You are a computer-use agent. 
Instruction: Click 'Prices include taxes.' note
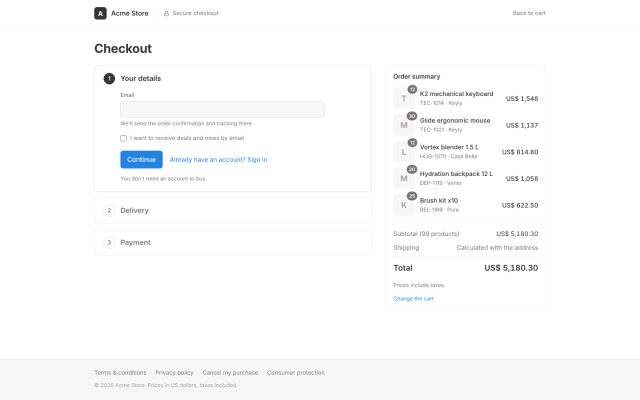[x=419, y=285]
